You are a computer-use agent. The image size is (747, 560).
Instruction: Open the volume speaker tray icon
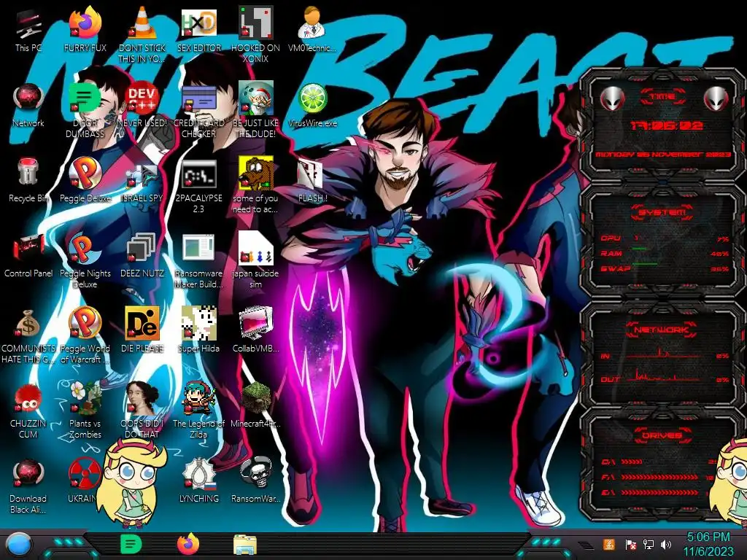[x=666, y=544]
